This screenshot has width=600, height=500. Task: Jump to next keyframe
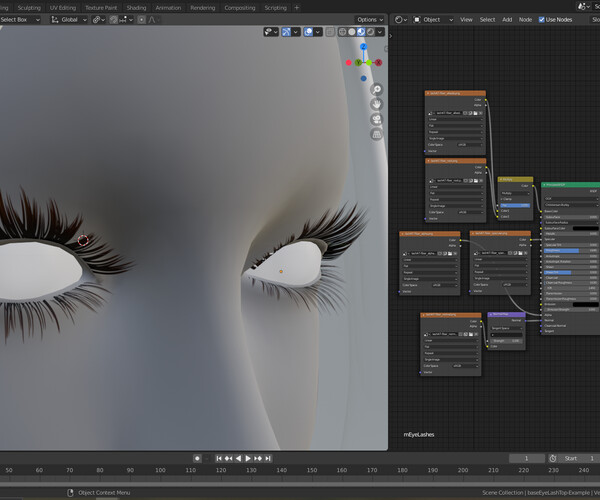[x=258, y=458]
